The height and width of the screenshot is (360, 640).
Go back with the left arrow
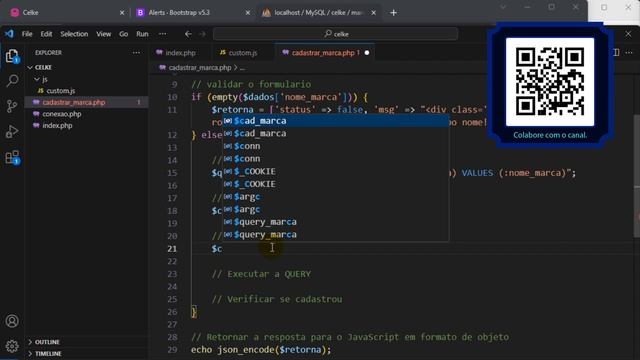188,34
